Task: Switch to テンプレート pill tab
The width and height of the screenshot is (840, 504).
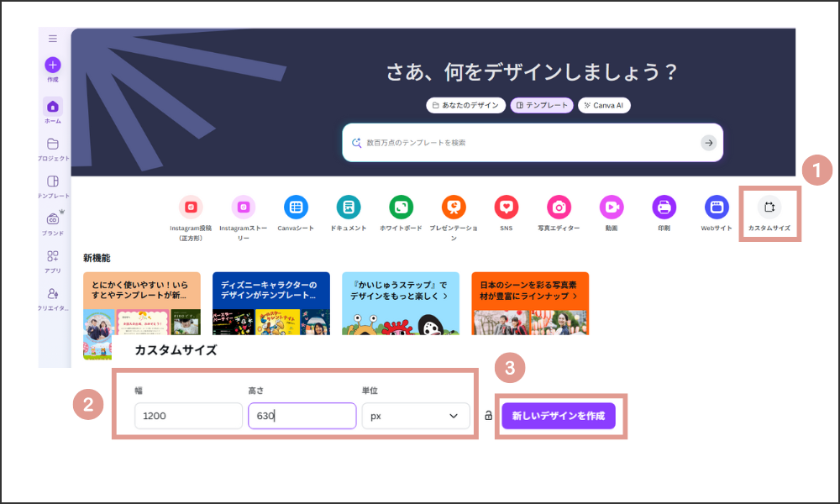Action: (542, 105)
